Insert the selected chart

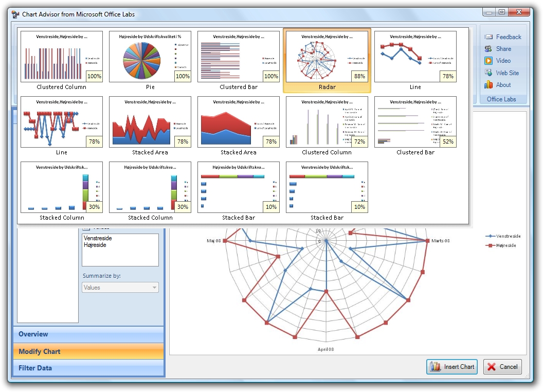coord(452,367)
